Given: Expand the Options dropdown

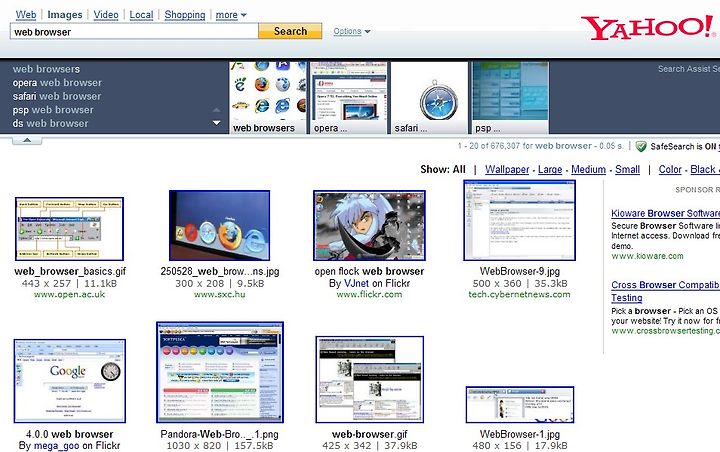Looking at the screenshot, I should pyautogui.click(x=352, y=31).
